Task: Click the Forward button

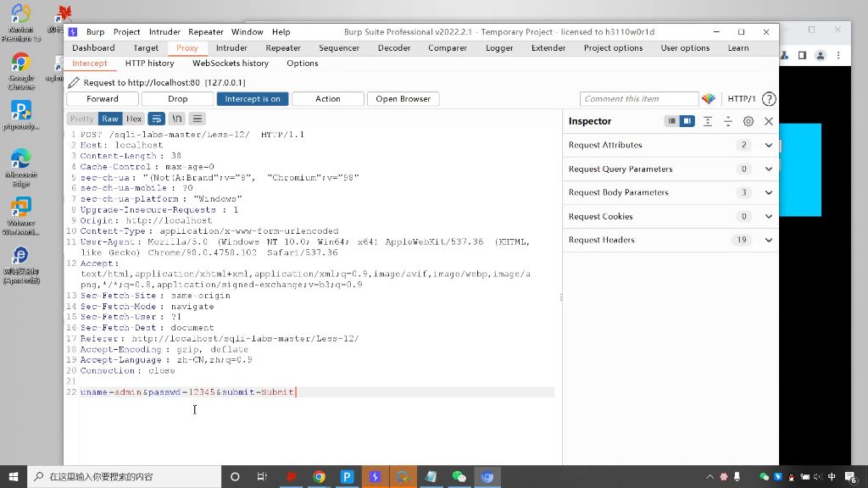Action: (x=103, y=99)
